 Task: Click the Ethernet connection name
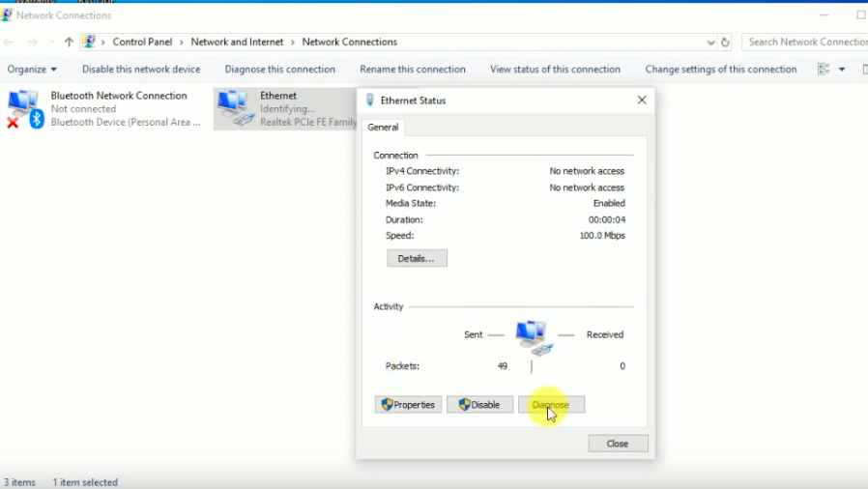(278, 96)
